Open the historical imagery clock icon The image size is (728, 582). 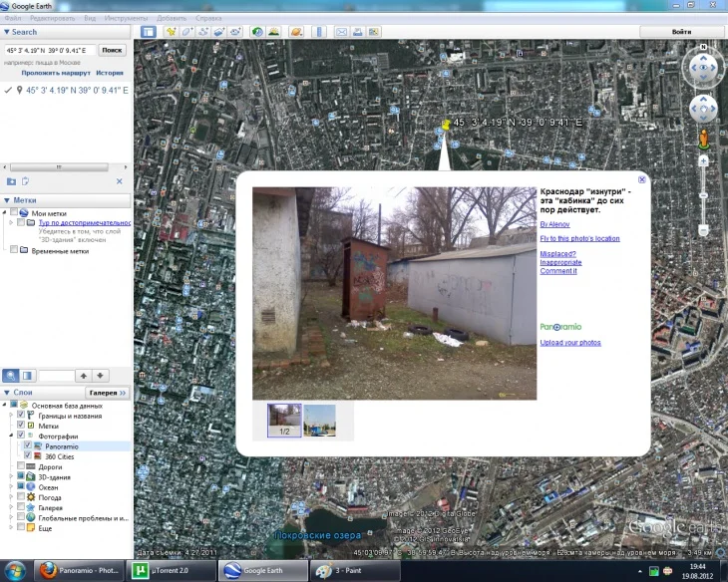point(258,32)
